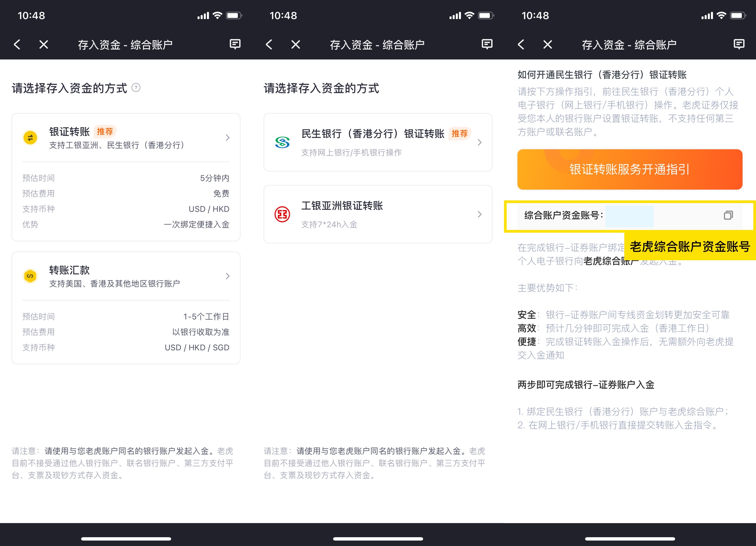Image resolution: width=756 pixels, height=546 pixels.
Task: Tap the 一次绑定便捷入金 advantage value
Action: [197, 225]
